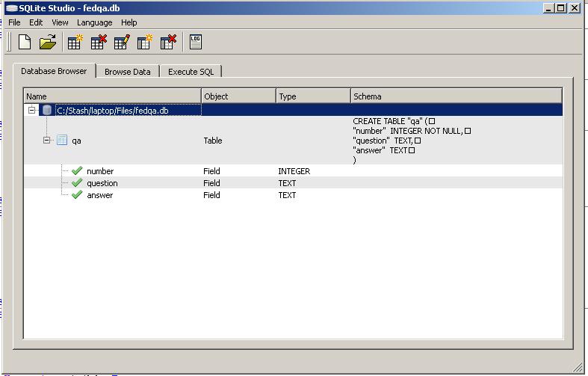Open the SQL log window icon
Screen dimensions: 588x376
(x=196, y=42)
